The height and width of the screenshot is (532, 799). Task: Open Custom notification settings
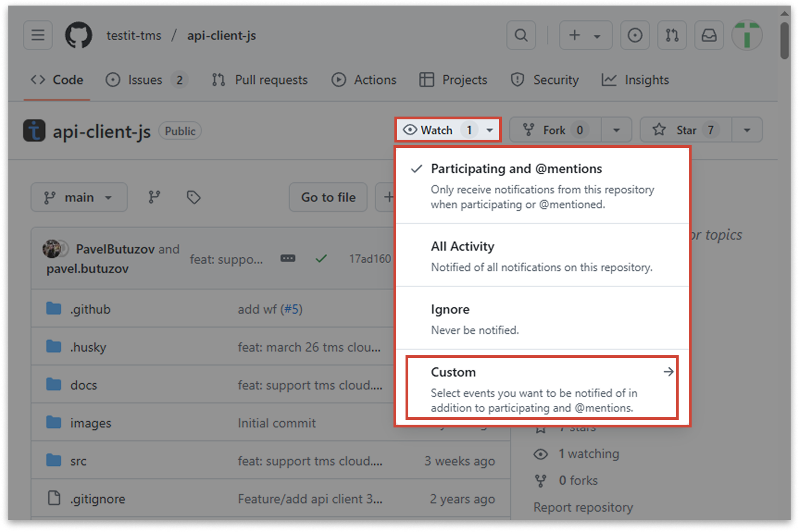tap(542, 388)
